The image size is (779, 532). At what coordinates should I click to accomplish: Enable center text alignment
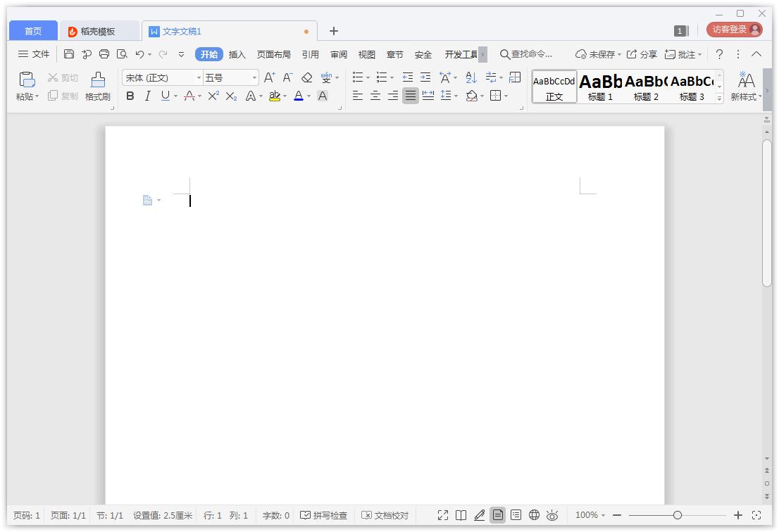tap(375, 96)
